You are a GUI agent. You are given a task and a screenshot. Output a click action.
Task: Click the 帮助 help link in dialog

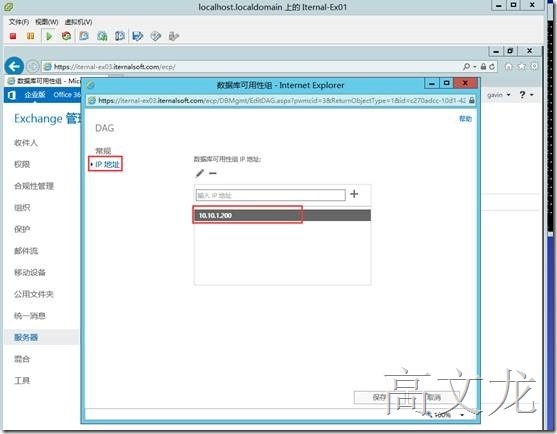465,119
